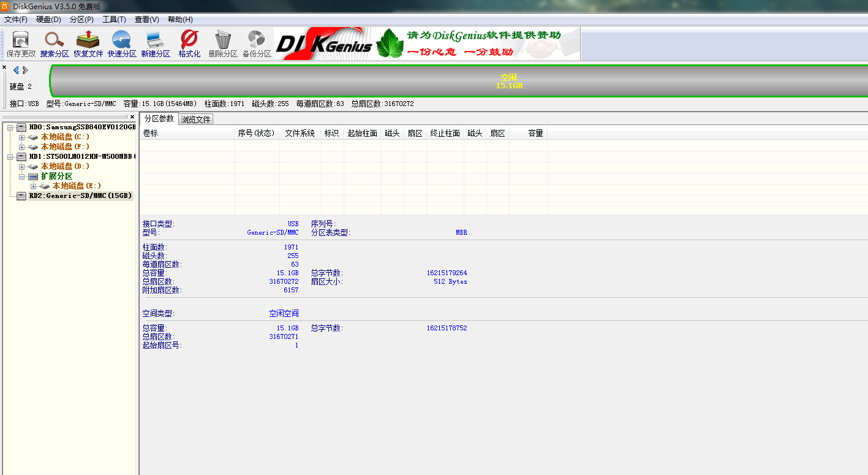This screenshot has width=868, height=475.
Task: Click the 文件系统 column header
Action: click(x=300, y=133)
